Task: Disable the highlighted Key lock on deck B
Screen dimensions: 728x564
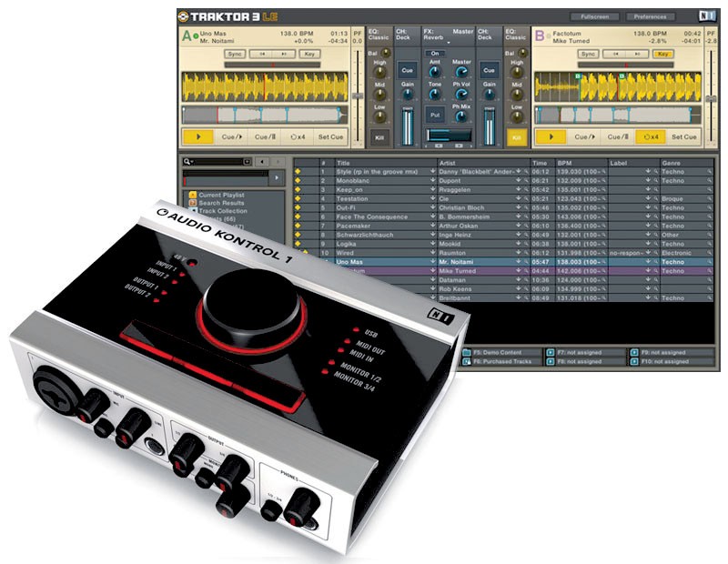Action: [662, 54]
